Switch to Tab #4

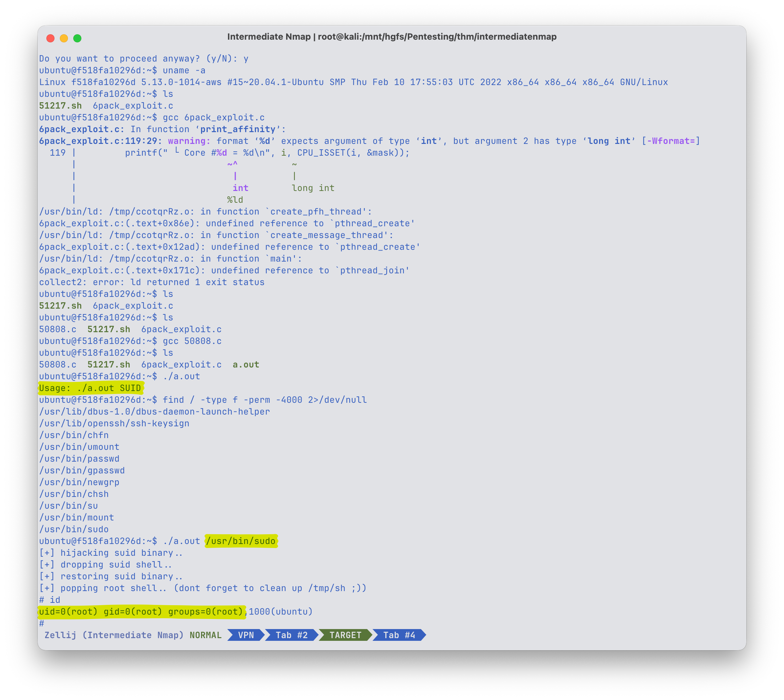click(399, 635)
